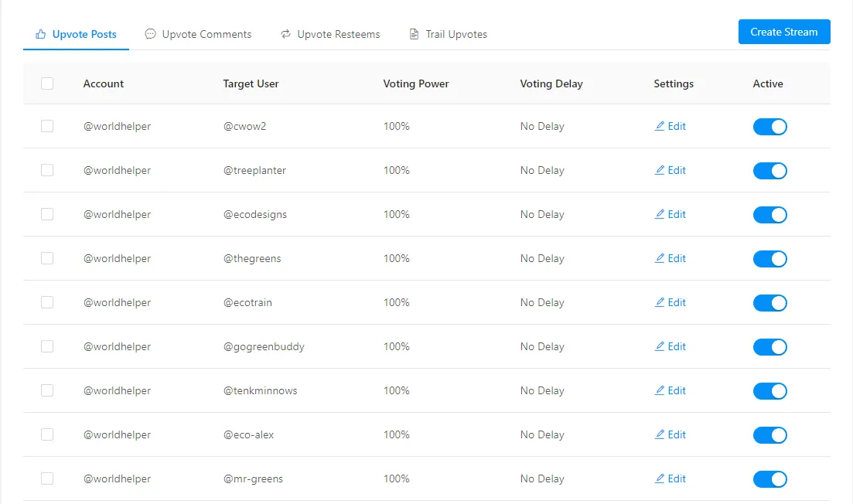Click the speech bubble icon for Upvote Comments
The height and width of the screenshot is (504, 853).
150,34
